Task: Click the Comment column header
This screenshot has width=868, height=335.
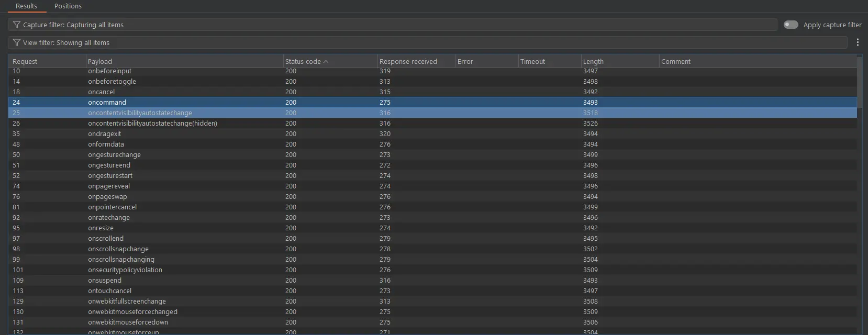Action: click(x=675, y=61)
